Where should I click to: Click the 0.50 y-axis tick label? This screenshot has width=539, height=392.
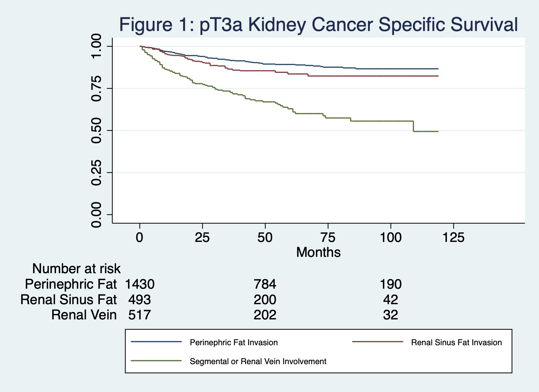97,131
